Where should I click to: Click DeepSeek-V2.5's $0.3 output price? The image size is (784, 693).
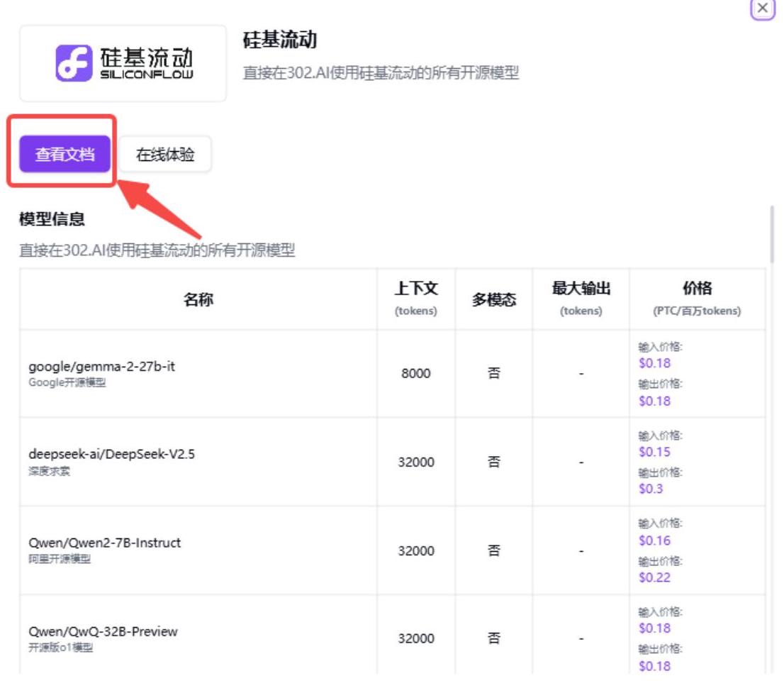pos(651,488)
